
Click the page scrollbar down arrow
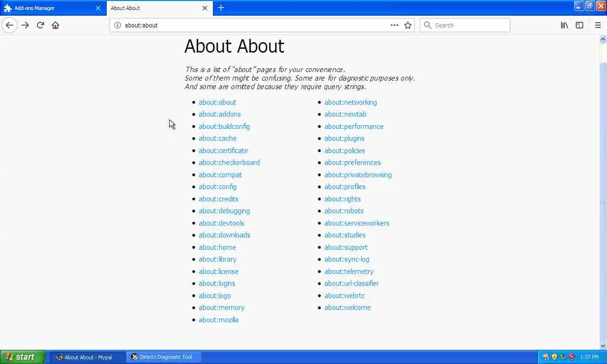coord(603,346)
